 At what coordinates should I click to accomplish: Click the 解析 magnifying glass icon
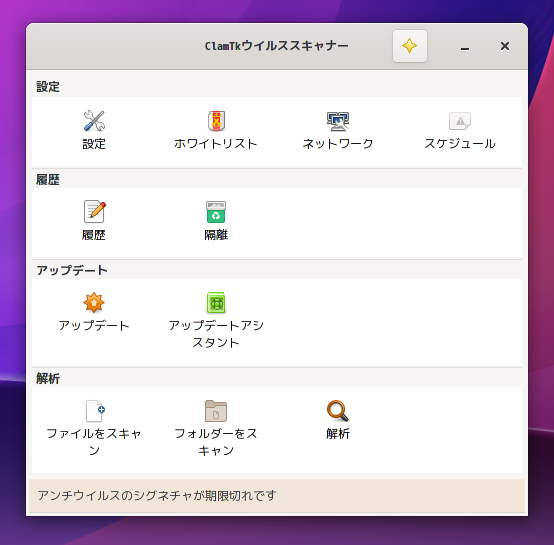338,411
